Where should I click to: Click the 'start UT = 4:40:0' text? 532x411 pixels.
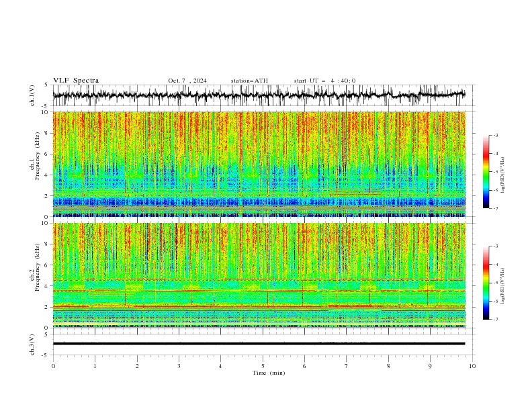[324, 81]
